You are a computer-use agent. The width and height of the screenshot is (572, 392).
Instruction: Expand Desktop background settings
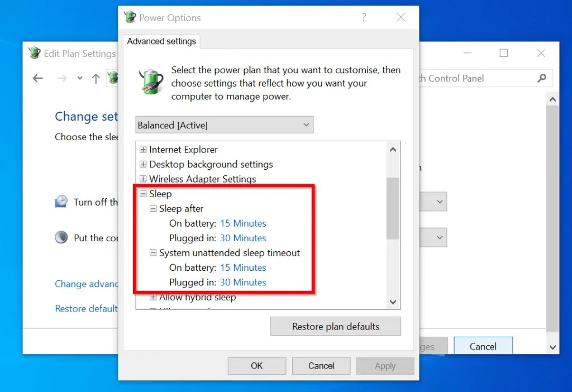coord(143,164)
